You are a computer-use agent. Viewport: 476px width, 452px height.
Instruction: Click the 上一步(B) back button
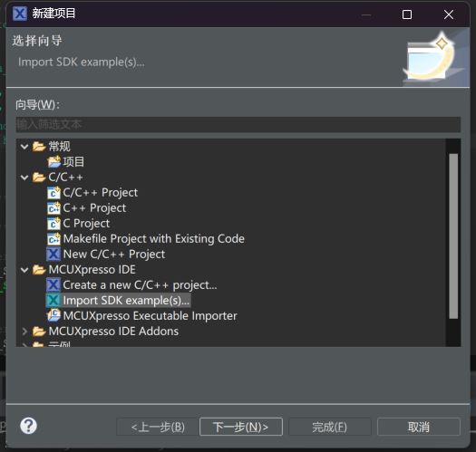[158, 427]
